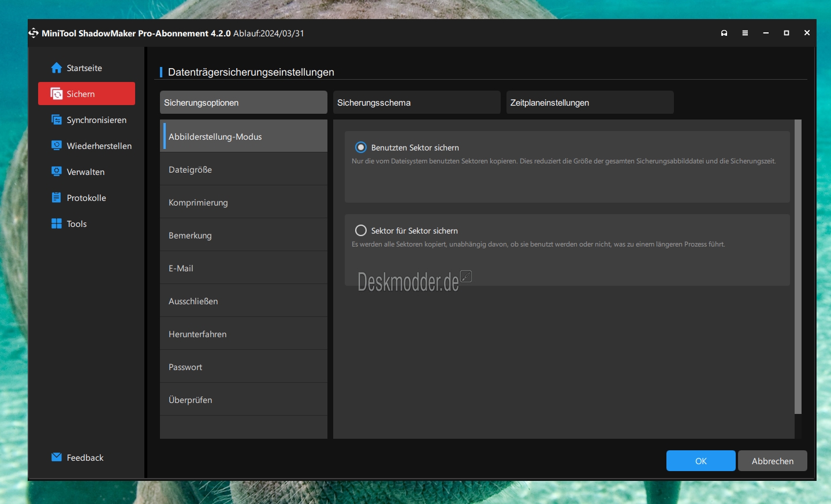
Task: Open Ausschließen settings
Action: (244, 301)
